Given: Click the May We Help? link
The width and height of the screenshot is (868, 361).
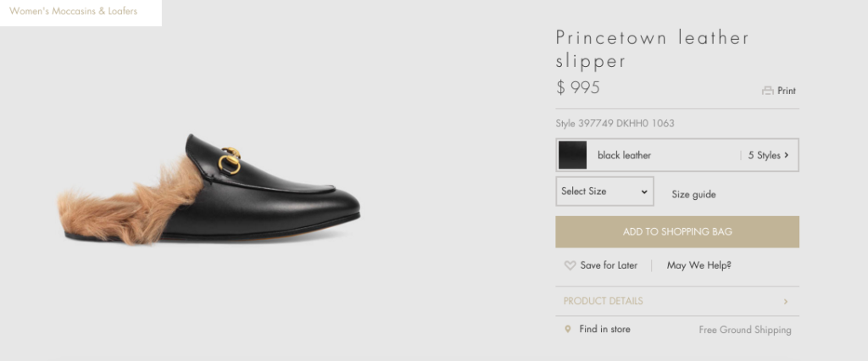Looking at the screenshot, I should coord(699,265).
